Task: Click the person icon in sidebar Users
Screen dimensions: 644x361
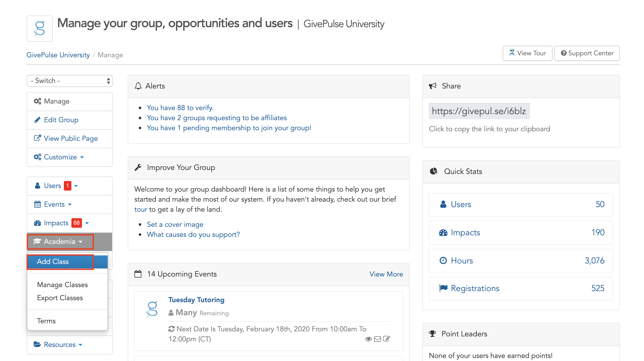Action: pyautogui.click(x=37, y=186)
